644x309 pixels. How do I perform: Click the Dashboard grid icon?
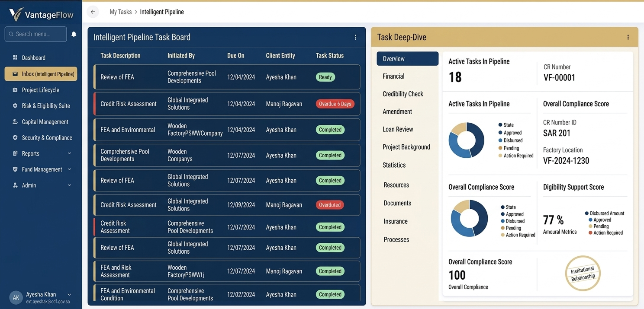15,57
